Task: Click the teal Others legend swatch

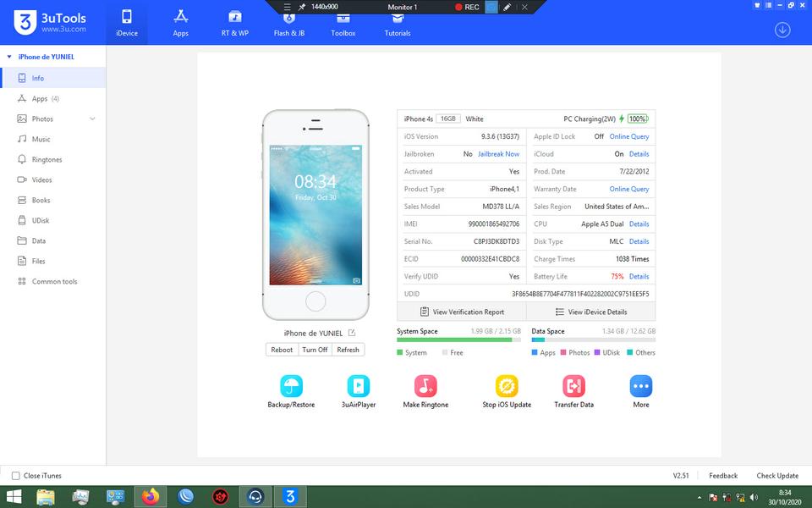Action: (x=629, y=352)
